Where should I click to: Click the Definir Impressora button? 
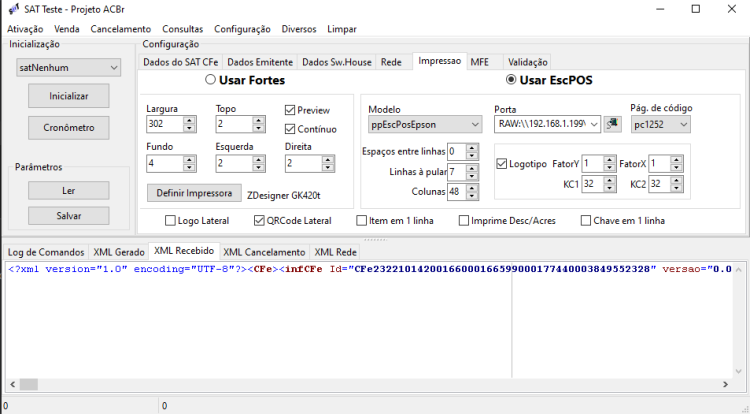[x=194, y=193]
